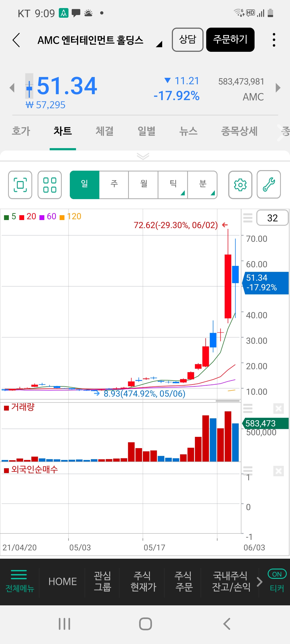Open the 전체메뉴 hamburger menu

[20, 581]
